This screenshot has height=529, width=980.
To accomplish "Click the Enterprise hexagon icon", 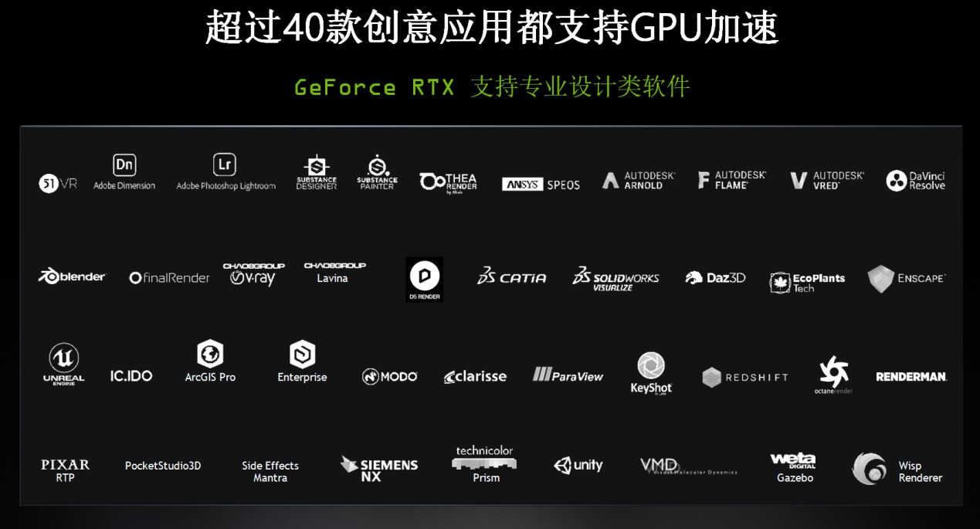I will pos(302,354).
